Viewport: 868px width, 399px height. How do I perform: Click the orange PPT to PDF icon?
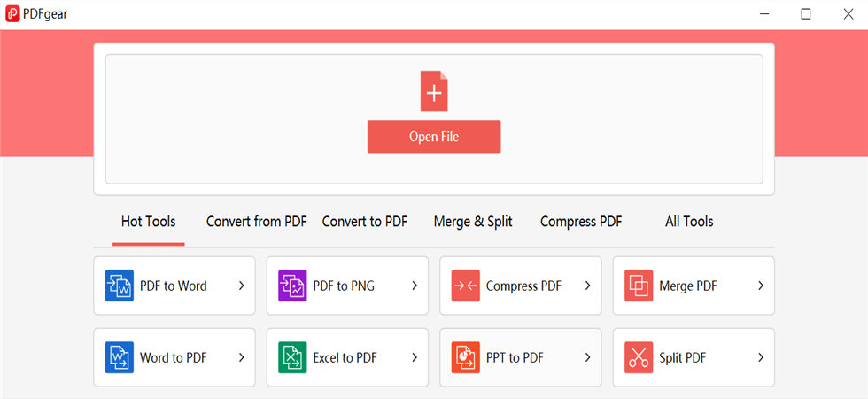(466, 357)
